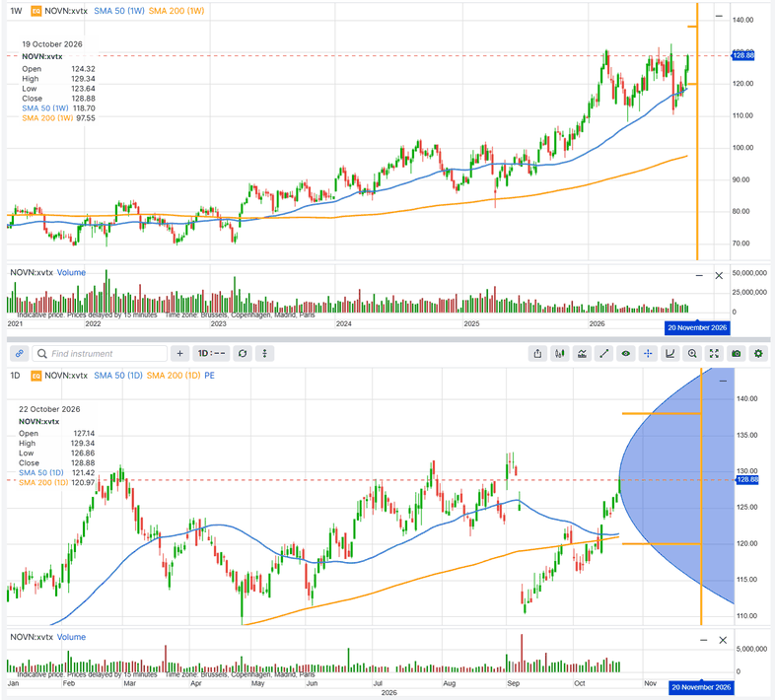The image size is (775, 700).
Task: Collapse the weekly volume panel
Action: [x=699, y=275]
